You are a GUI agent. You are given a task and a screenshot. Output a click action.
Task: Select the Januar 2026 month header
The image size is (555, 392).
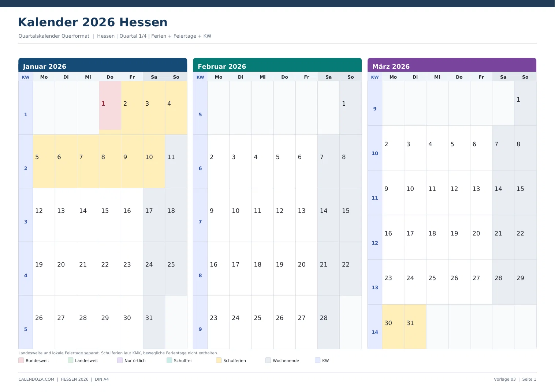(103, 65)
